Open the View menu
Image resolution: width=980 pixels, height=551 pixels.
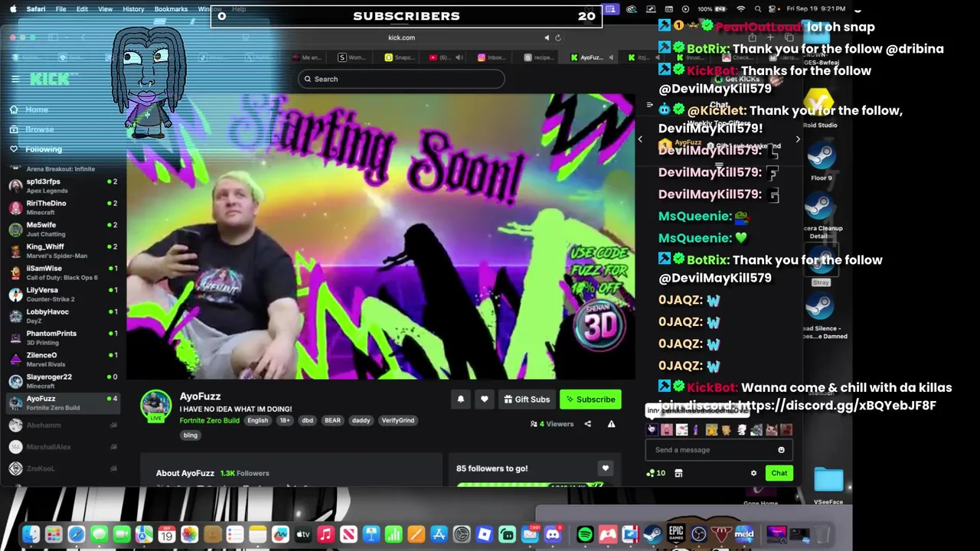106,9
